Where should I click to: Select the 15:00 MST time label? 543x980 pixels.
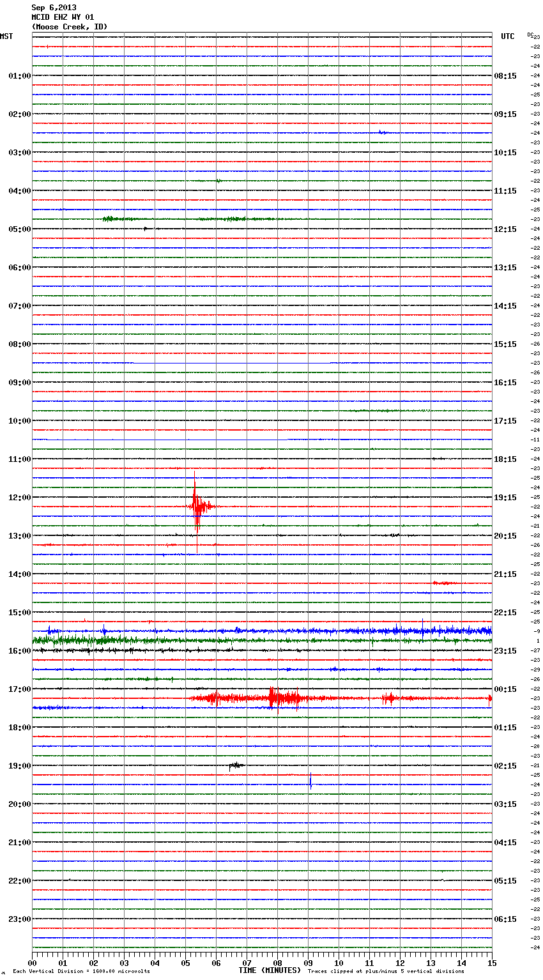pos(19,612)
